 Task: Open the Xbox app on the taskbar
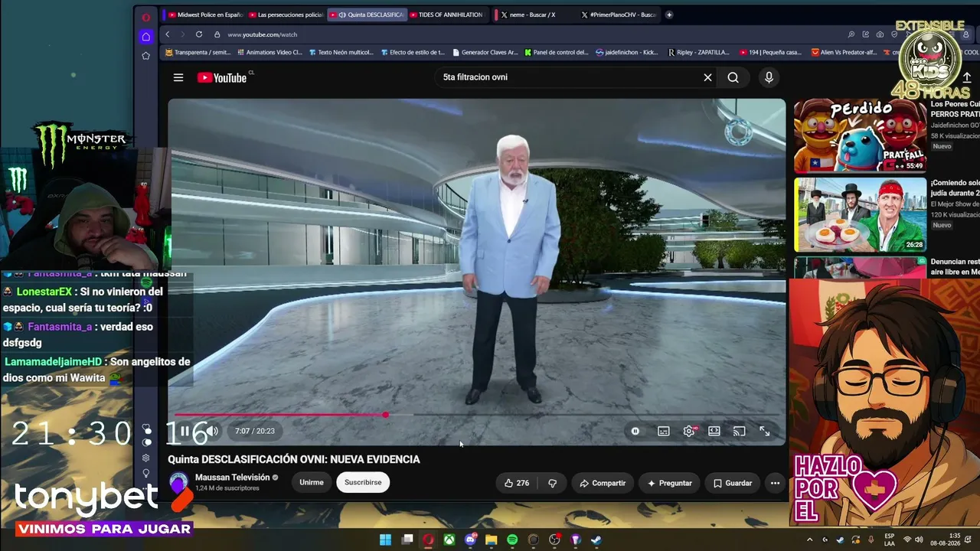coord(449,540)
